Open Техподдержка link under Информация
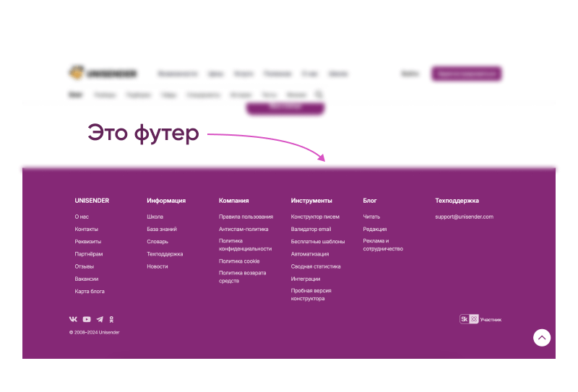Screen dimensions: 578x392 point(165,254)
